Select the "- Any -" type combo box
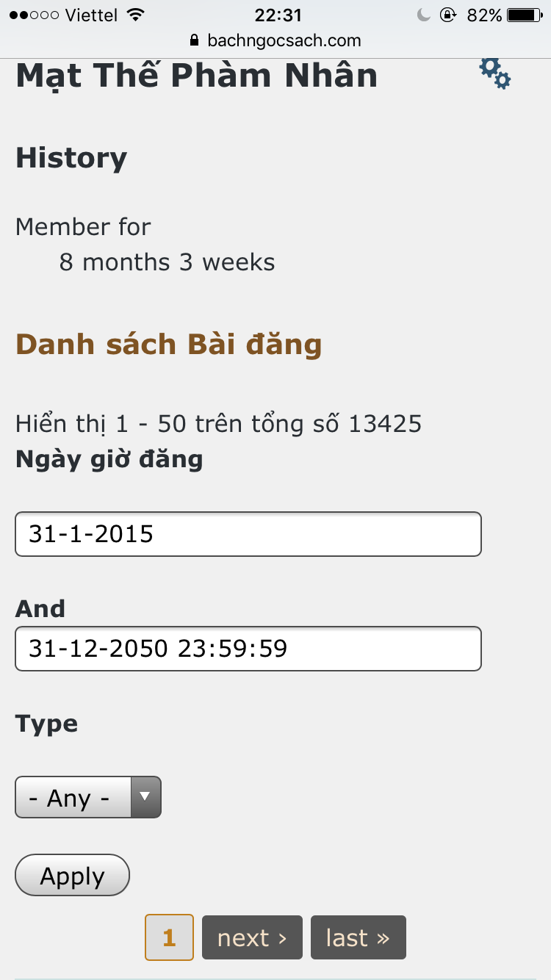The width and height of the screenshot is (551, 980). (x=73, y=797)
